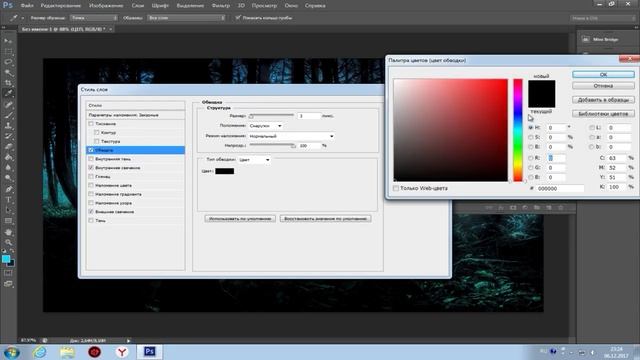Screen dimensions: 640x360
Task: Open the Режим наложения dropdown (Нормальный)
Action: [292, 136]
